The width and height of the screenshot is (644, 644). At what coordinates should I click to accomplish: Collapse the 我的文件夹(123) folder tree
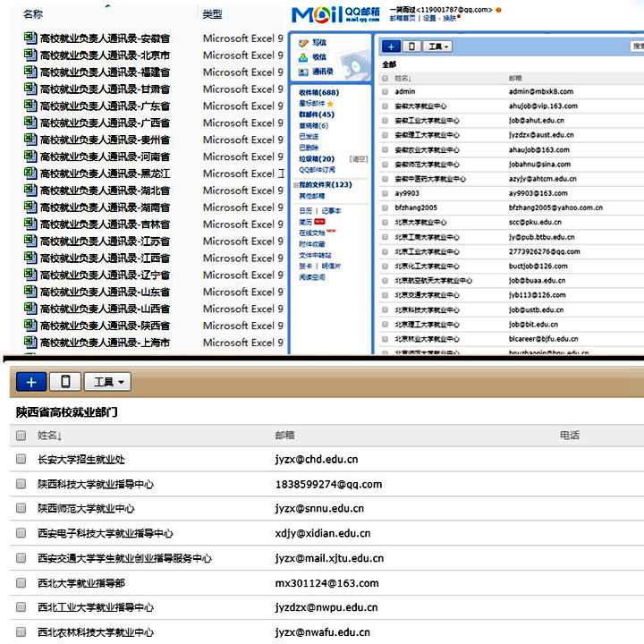(x=296, y=185)
